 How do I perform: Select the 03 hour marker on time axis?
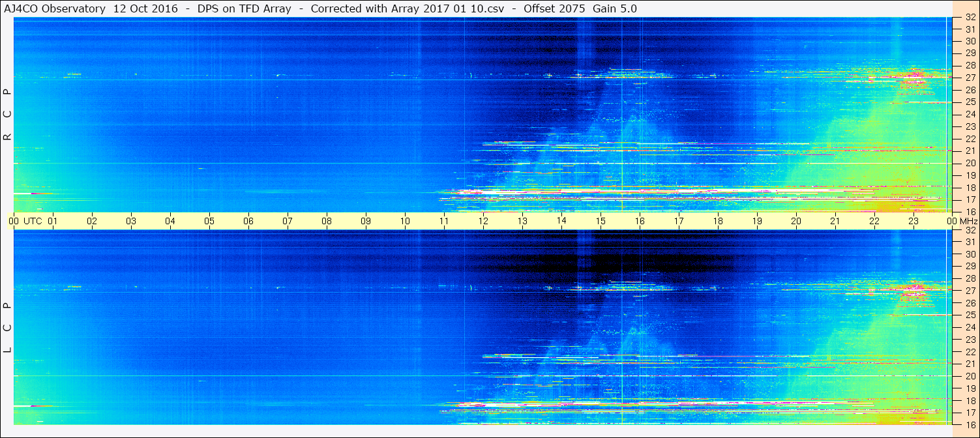tap(131, 221)
